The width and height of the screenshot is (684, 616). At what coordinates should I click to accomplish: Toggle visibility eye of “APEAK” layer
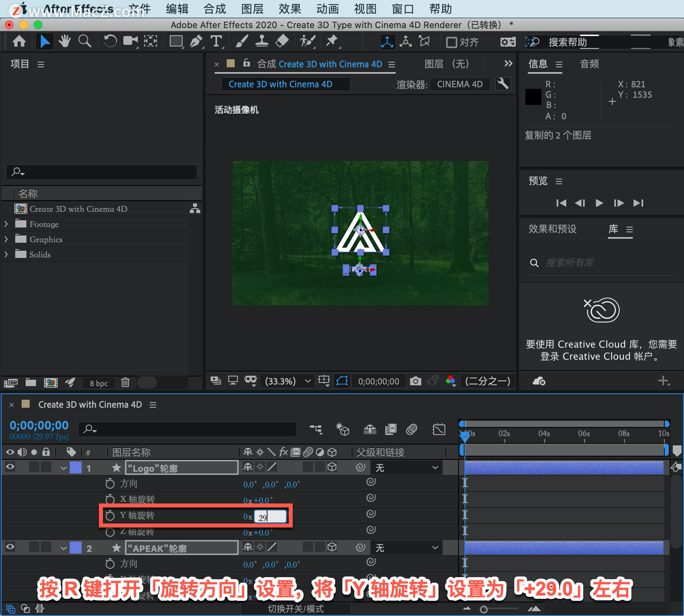[x=10, y=547]
